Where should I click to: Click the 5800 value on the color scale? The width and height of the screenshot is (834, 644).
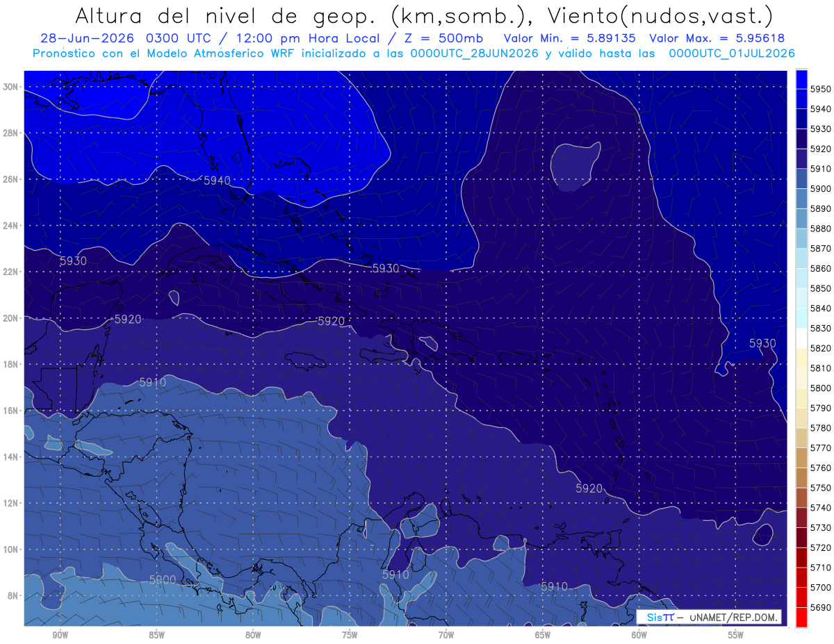click(820, 388)
